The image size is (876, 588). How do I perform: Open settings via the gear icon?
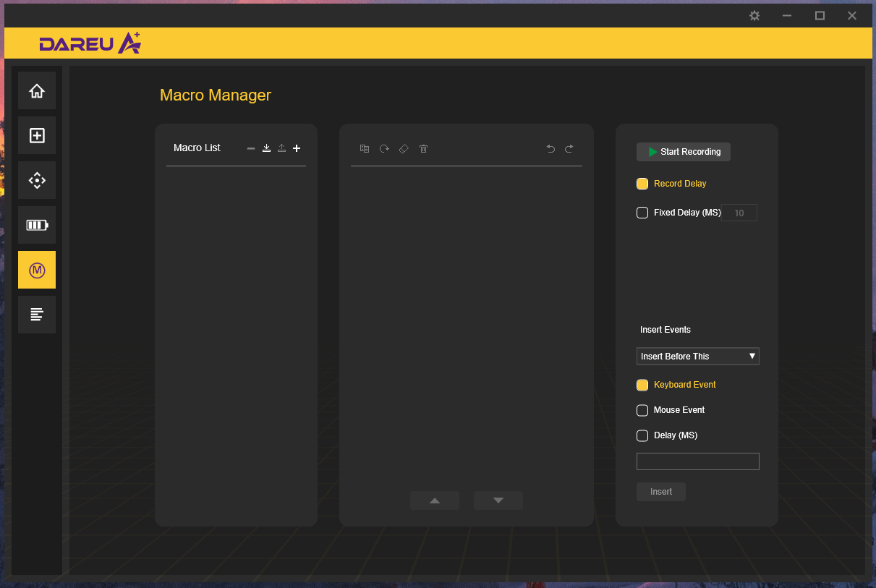[754, 16]
